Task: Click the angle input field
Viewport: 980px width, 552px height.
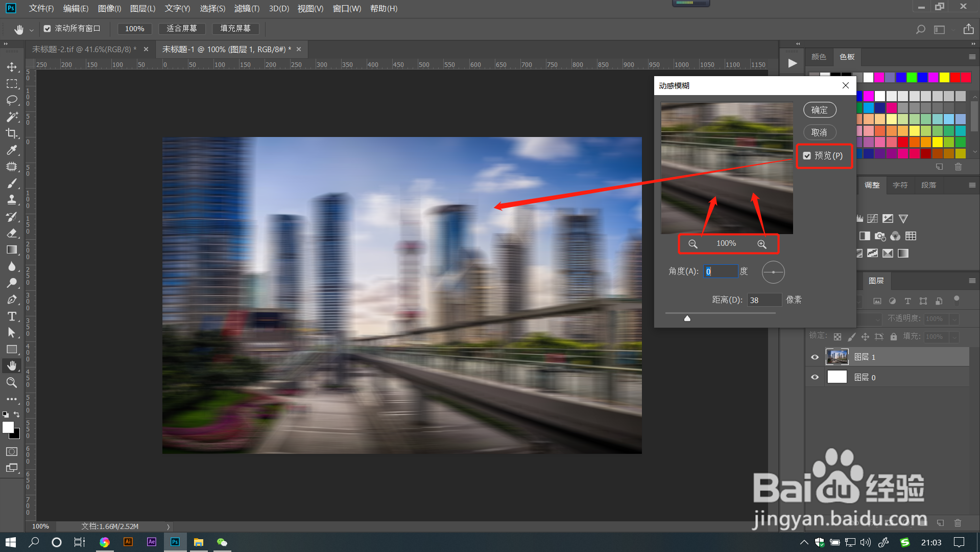Action: click(x=721, y=271)
